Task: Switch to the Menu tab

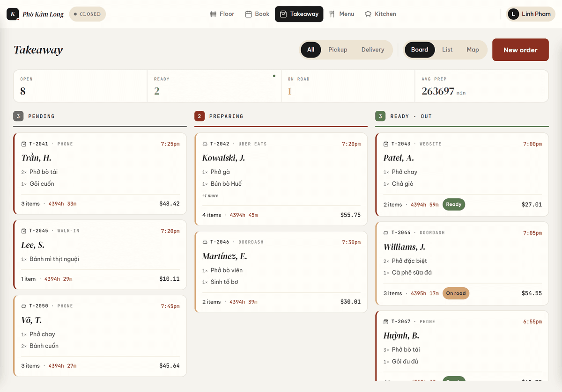Action: tap(341, 14)
